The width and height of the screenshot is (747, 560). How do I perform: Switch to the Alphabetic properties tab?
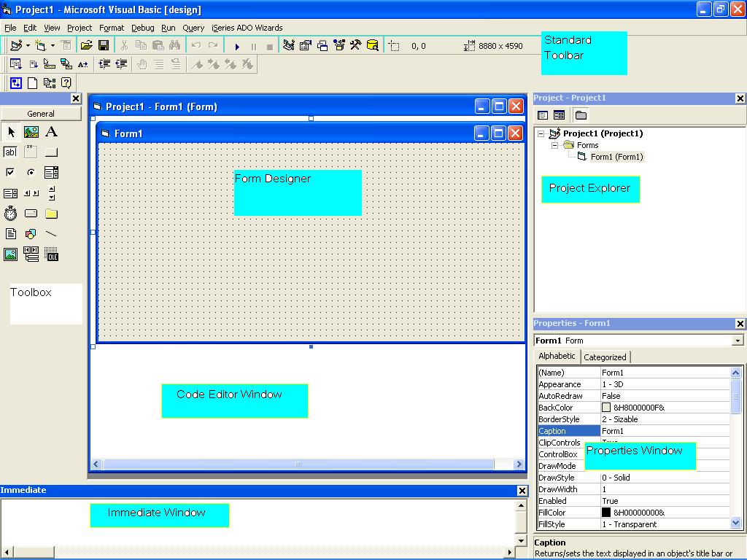point(557,356)
